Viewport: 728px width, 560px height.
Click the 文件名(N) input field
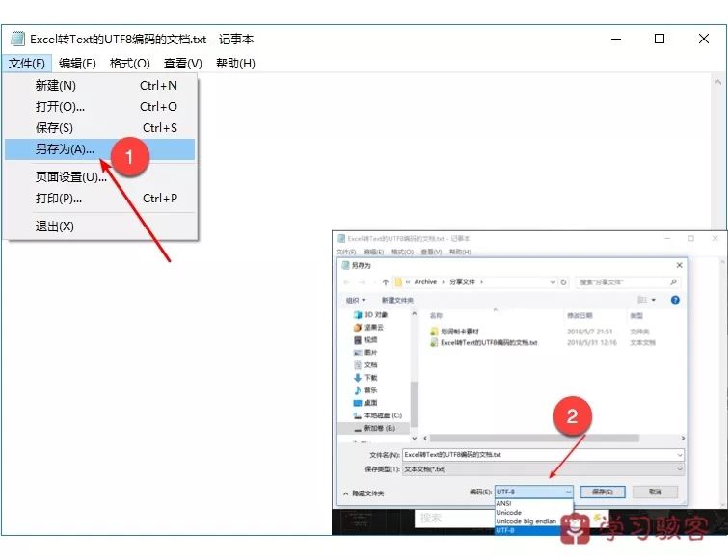coord(539,455)
